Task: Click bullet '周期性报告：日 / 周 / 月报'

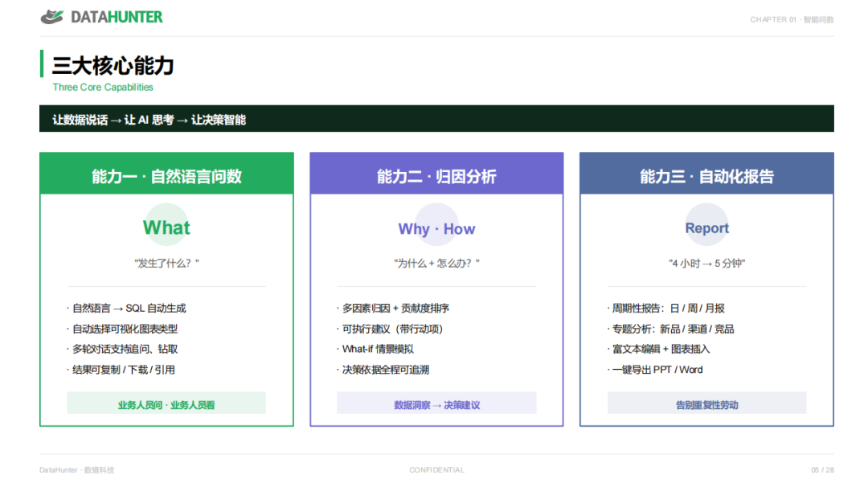Action: tap(666, 309)
